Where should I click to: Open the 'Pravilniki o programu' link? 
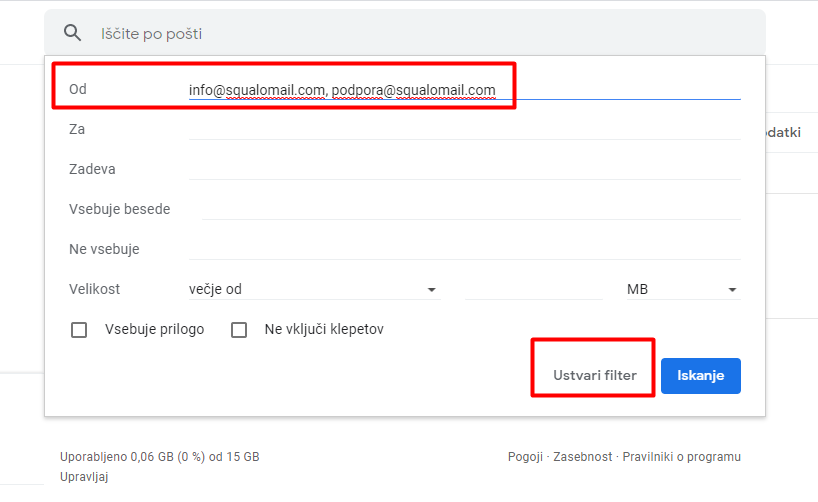[x=681, y=457]
